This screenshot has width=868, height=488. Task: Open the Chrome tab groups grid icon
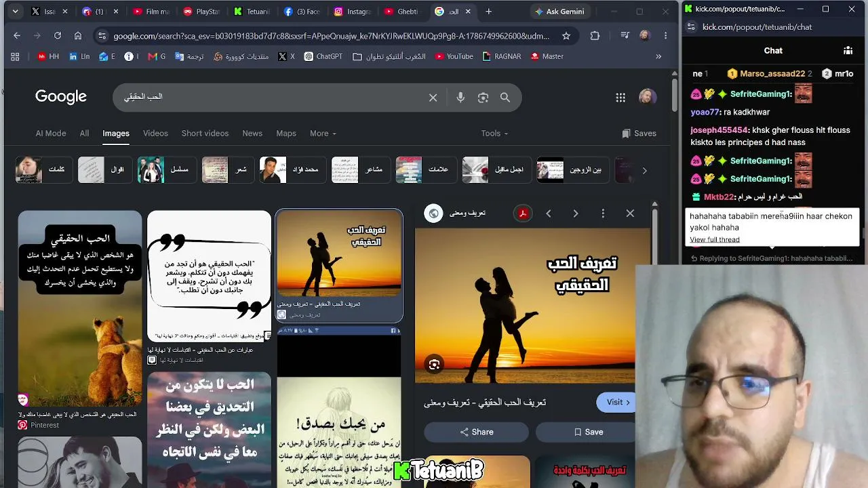(15, 57)
